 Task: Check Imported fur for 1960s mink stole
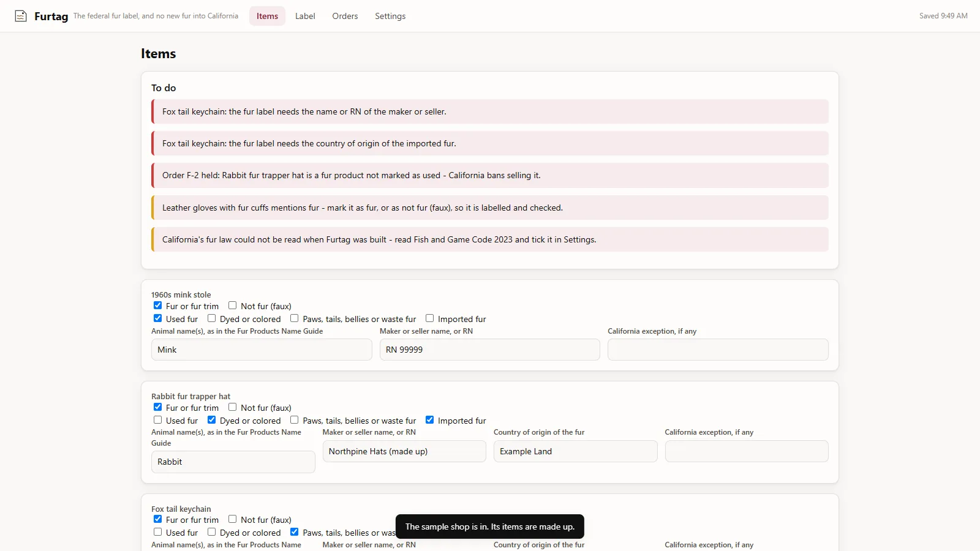(429, 318)
